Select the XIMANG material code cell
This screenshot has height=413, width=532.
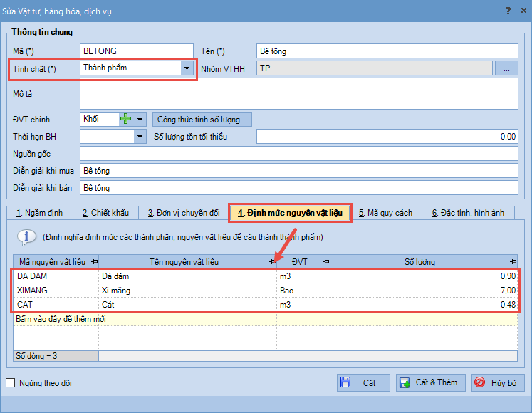tap(56, 291)
